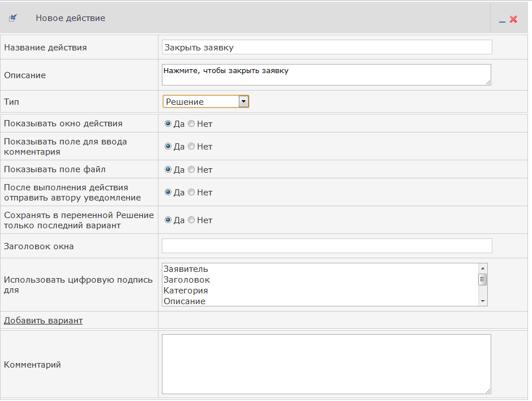Click the new action icon in header
Viewport: 532px width, 401px height.
13,18
